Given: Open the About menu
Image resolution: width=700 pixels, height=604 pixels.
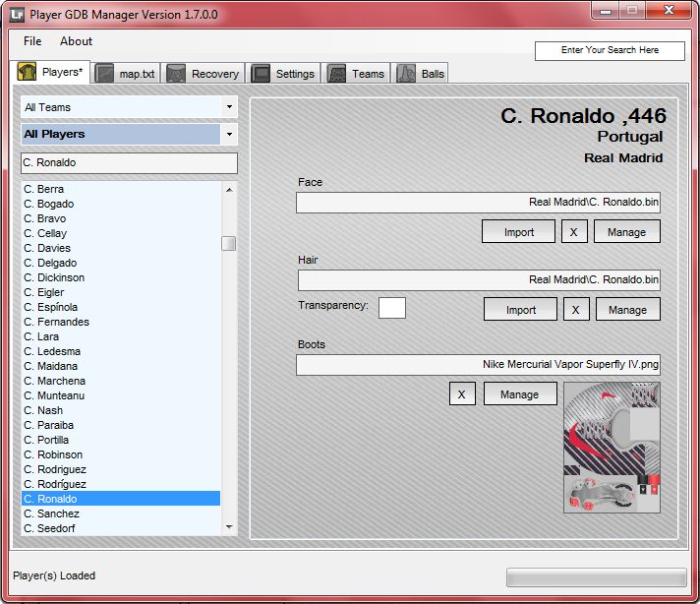Looking at the screenshot, I should (76, 41).
